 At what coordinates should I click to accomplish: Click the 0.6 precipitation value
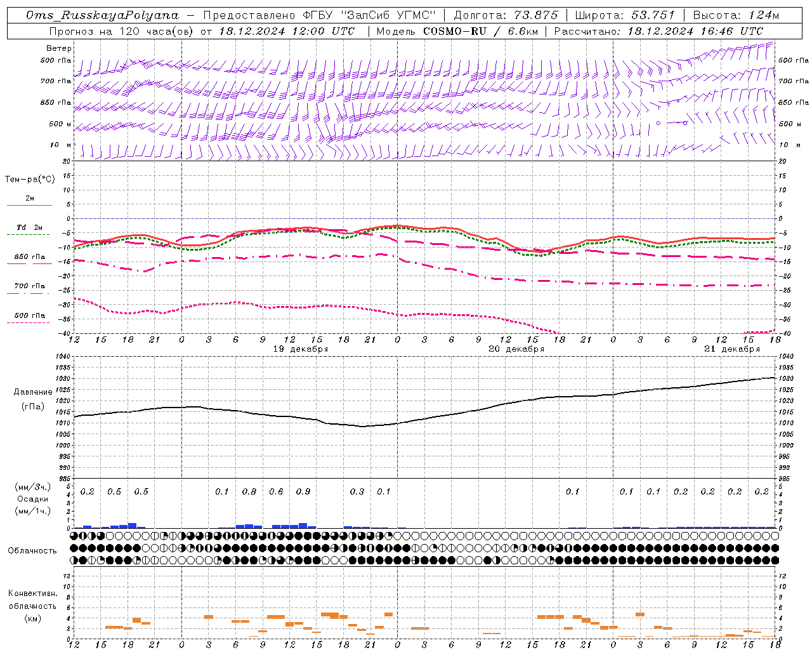(276, 492)
